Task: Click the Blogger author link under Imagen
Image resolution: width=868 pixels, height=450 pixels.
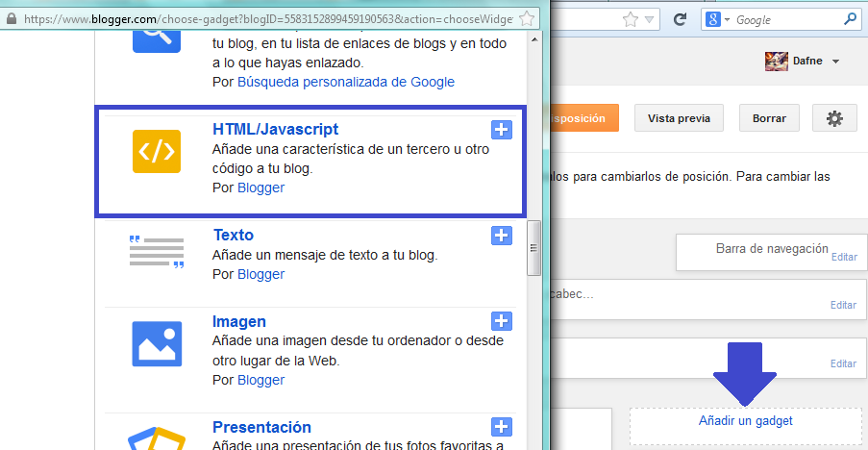Action: [x=260, y=380]
